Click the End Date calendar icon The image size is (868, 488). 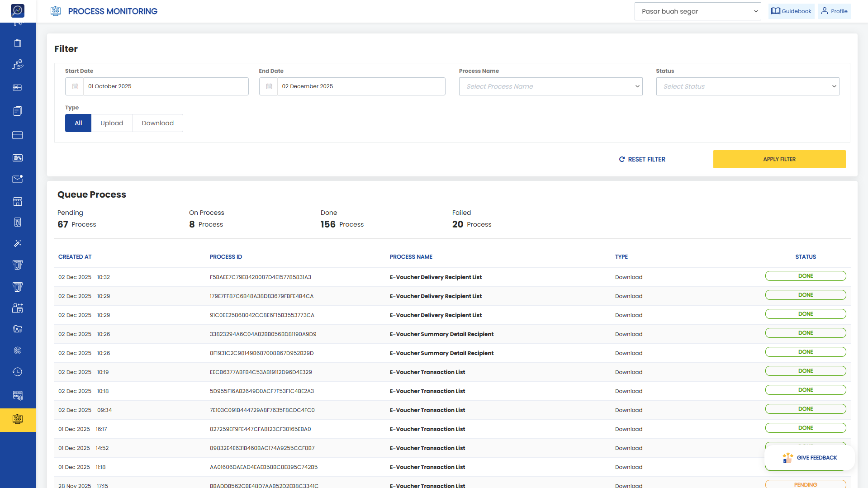(x=269, y=86)
